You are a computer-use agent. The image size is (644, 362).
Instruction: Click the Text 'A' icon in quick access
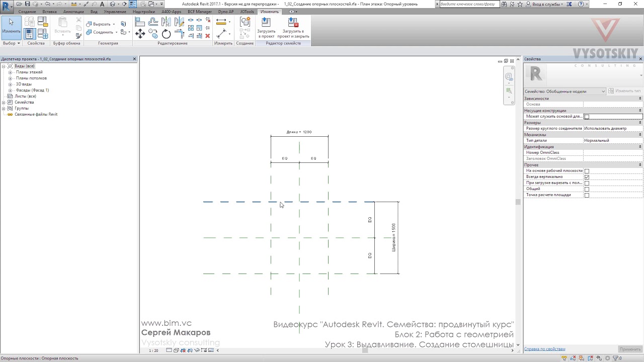click(102, 4)
